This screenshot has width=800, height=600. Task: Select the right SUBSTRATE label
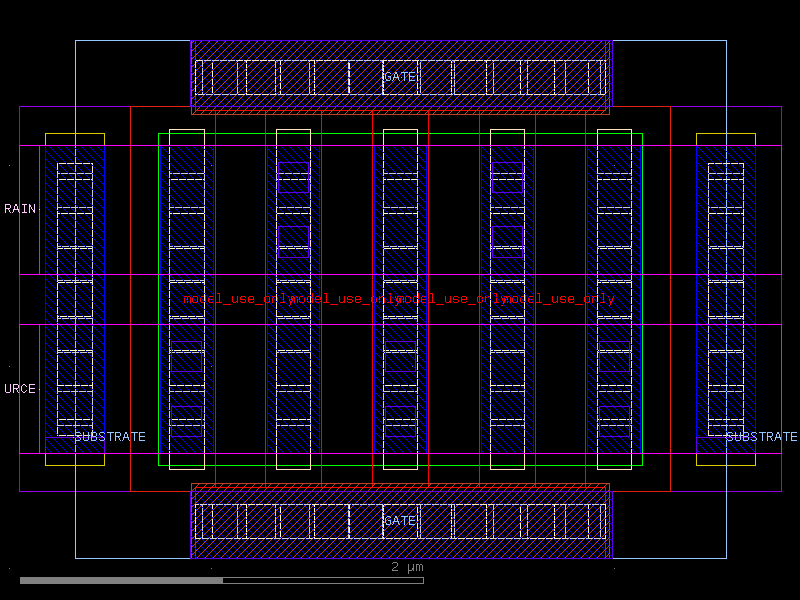758,436
